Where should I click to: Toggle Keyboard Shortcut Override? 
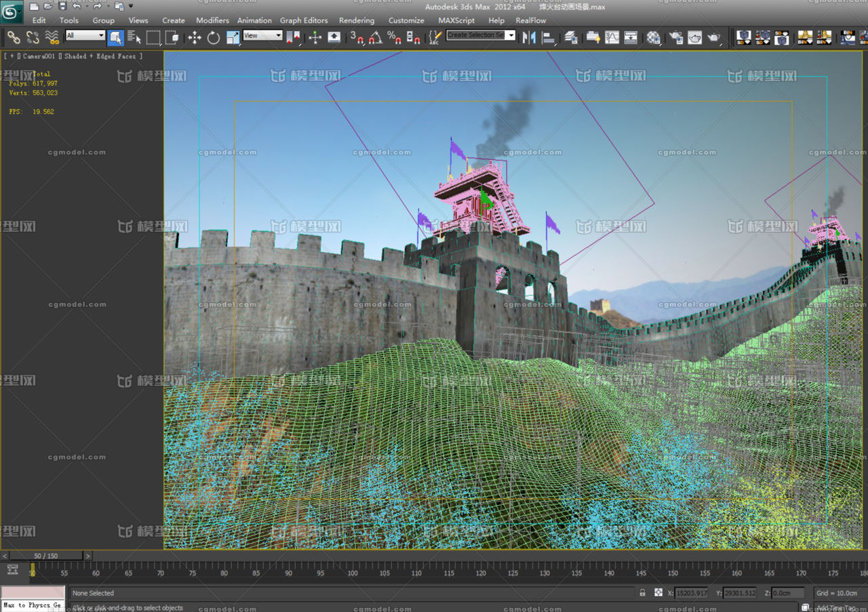(334, 37)
